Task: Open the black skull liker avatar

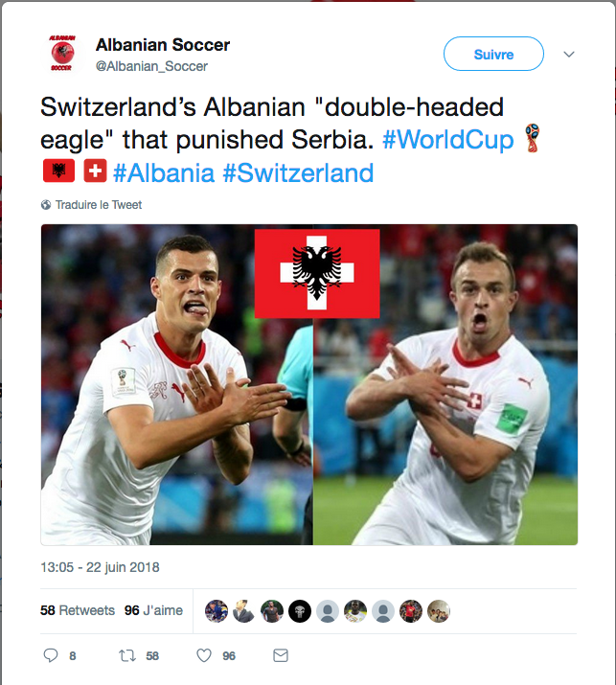Action: [x=300, y=611]
